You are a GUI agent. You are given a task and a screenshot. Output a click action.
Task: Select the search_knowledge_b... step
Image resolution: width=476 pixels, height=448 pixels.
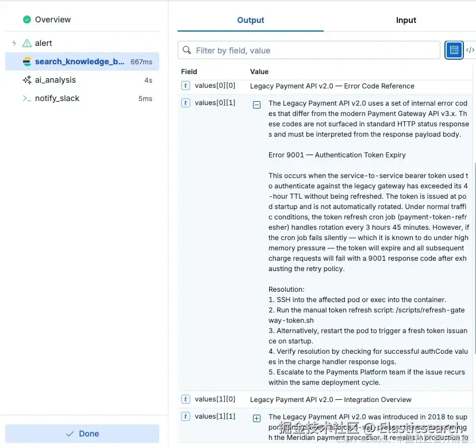click(82, 61)
